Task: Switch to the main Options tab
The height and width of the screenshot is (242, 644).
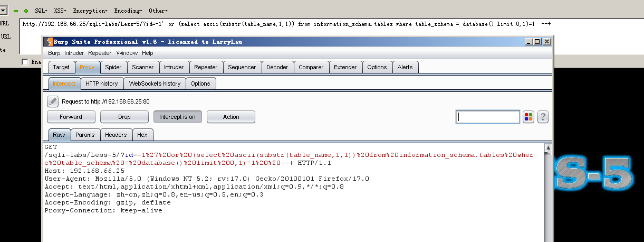Action: pyautogui.click(x=377, y=67)
